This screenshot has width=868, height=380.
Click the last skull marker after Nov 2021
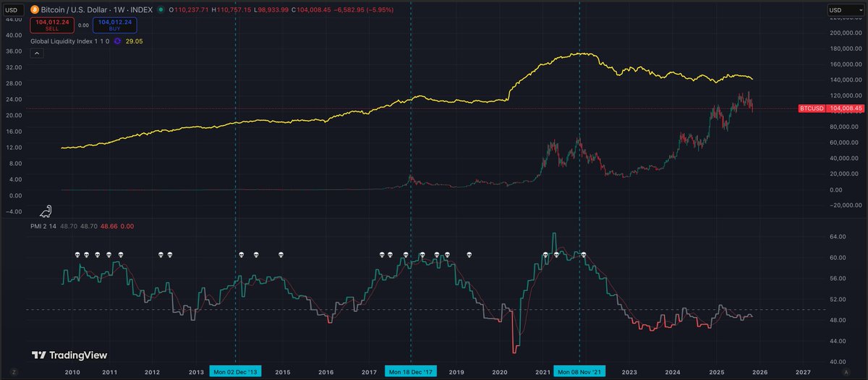pos(584,255)
